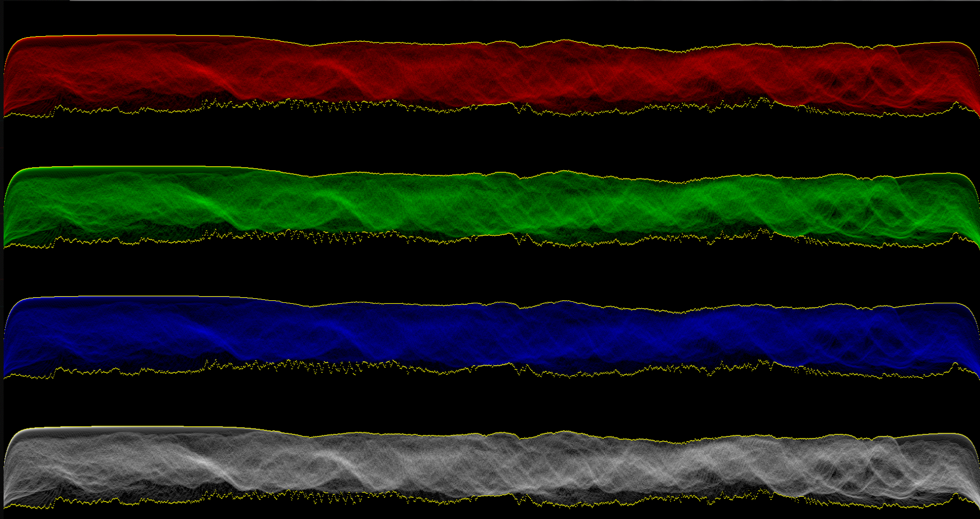
Task: Click the yellow upper envelope of luma waveform
Action: coord(155,427)
